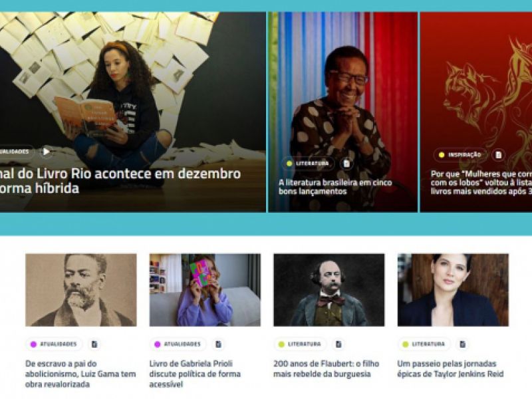Open the '200 anos de Flaubert' headline
The width and height of the screenshot is (532, 399).
coord(326,369)
